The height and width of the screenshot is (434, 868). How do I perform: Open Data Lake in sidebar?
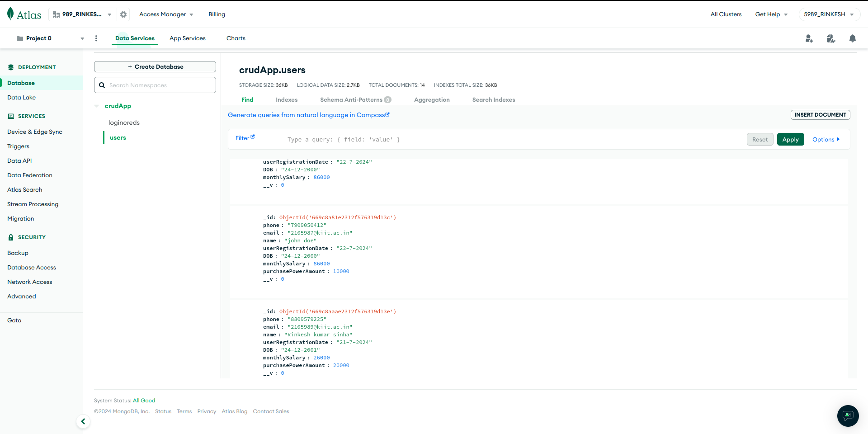[21, 98]
